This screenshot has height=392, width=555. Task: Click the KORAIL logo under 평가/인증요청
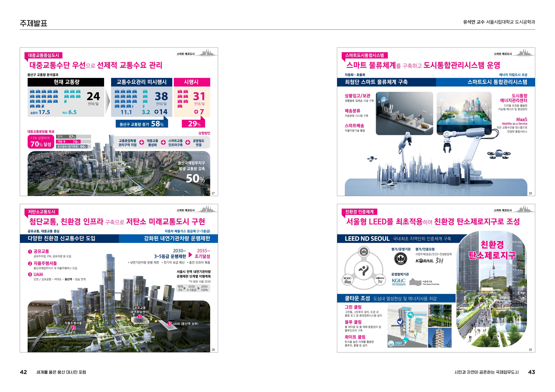click(x=424, y=261)
